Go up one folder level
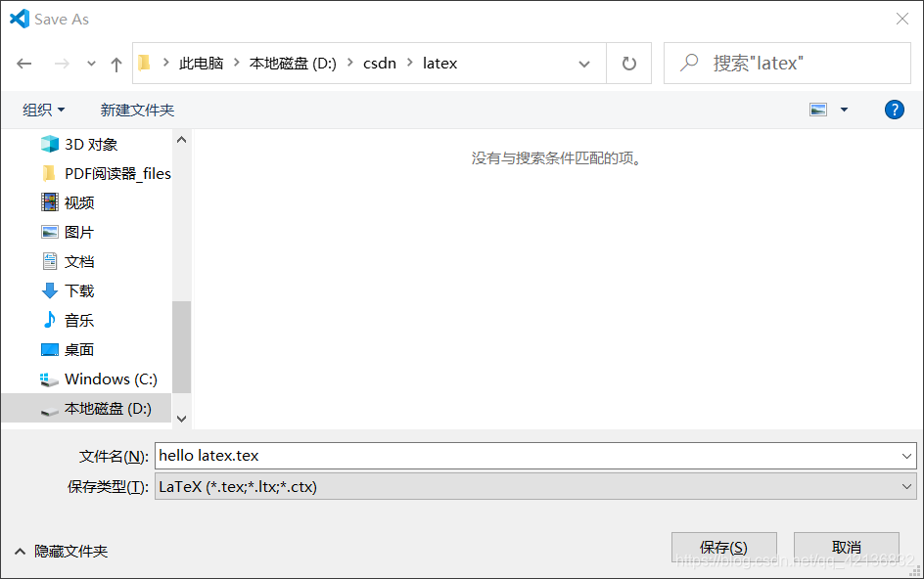This screenshot has width=924, height=579. (116, 65)
